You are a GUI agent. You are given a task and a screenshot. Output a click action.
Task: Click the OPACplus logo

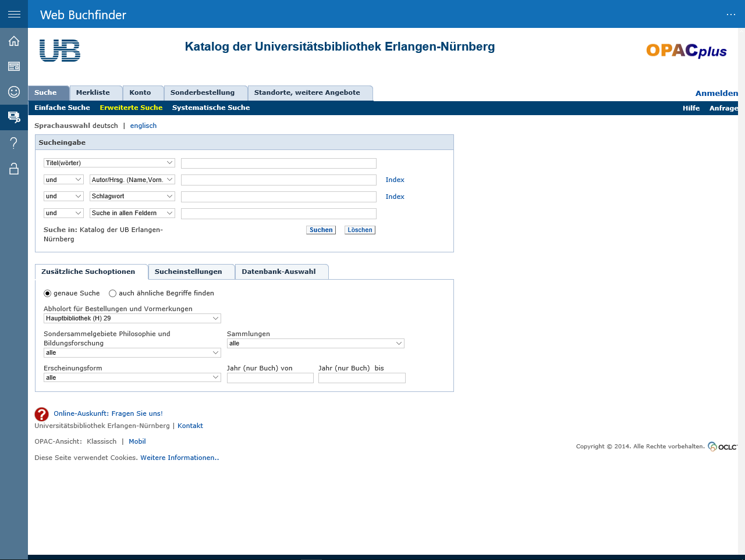686,51
